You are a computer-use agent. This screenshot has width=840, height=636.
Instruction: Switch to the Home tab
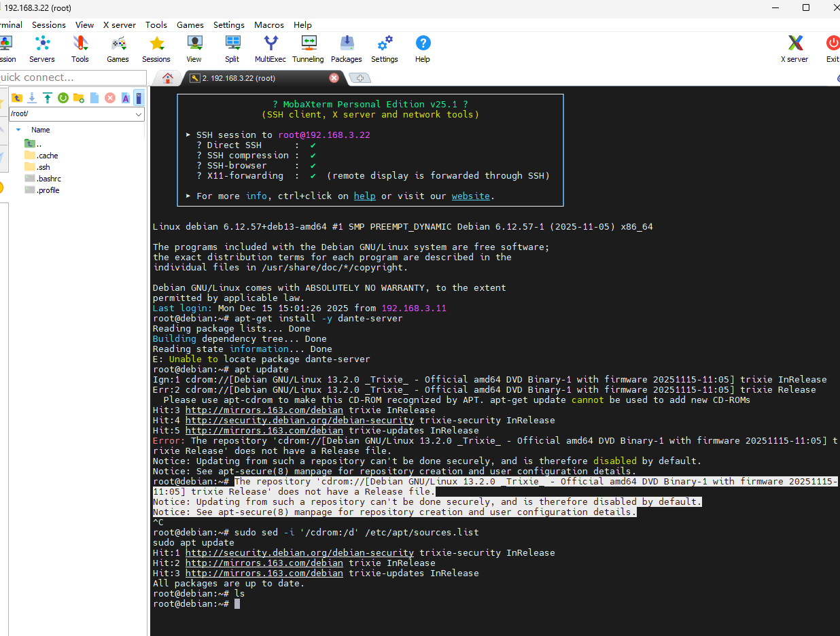168,77
